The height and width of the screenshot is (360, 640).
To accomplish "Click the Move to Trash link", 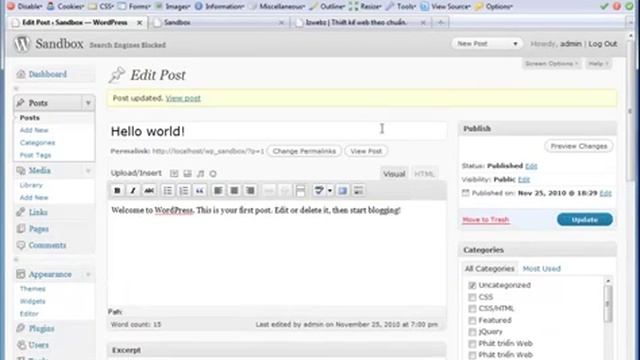I will [485, 220].
